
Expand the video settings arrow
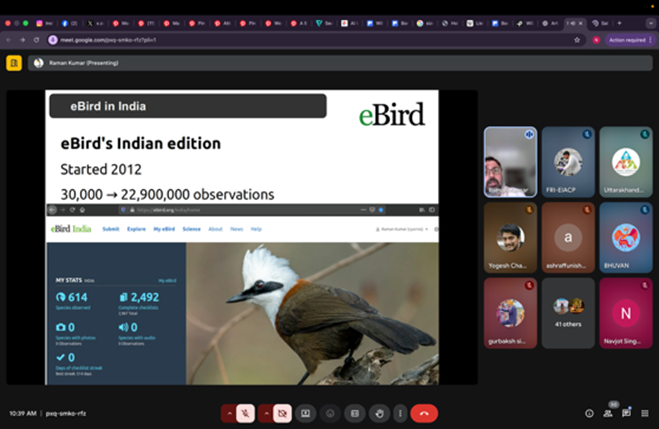pyautogui.click(x=267, y=413)
